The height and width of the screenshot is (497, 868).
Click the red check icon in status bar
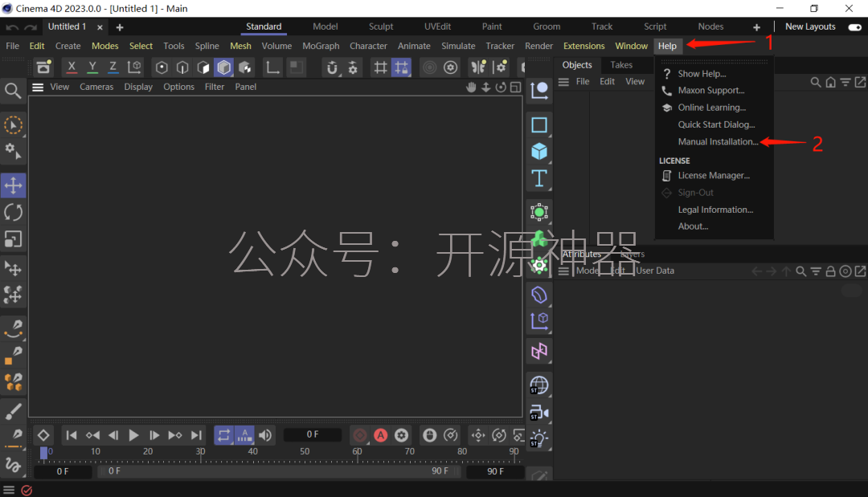pyautogui.click(x=27, y=490)
